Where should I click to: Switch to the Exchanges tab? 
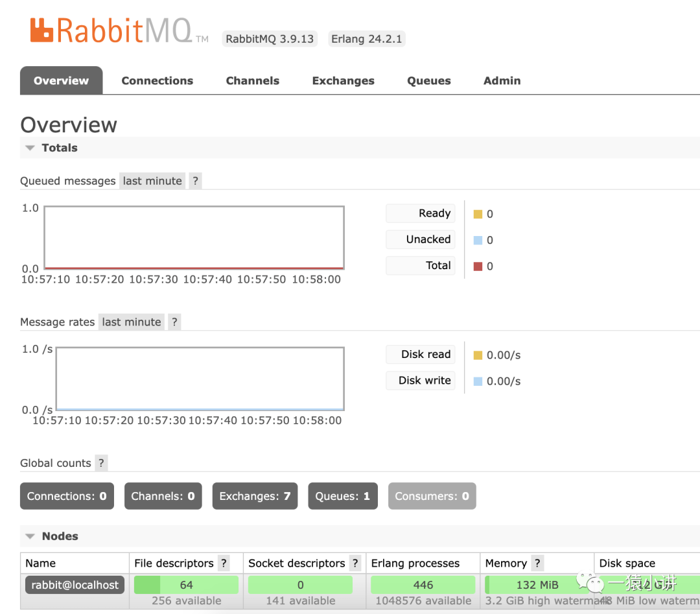pyautogui.click(x=344, y=80)
